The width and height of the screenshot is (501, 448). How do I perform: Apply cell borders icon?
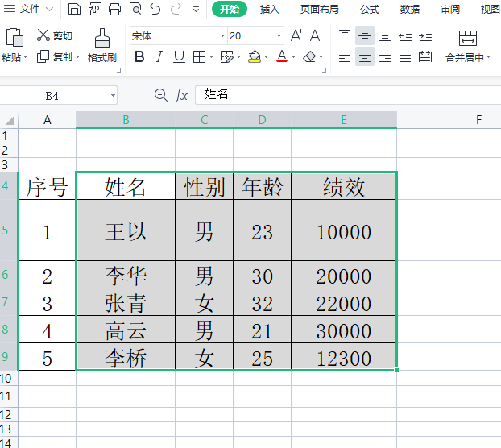point(200,57)
